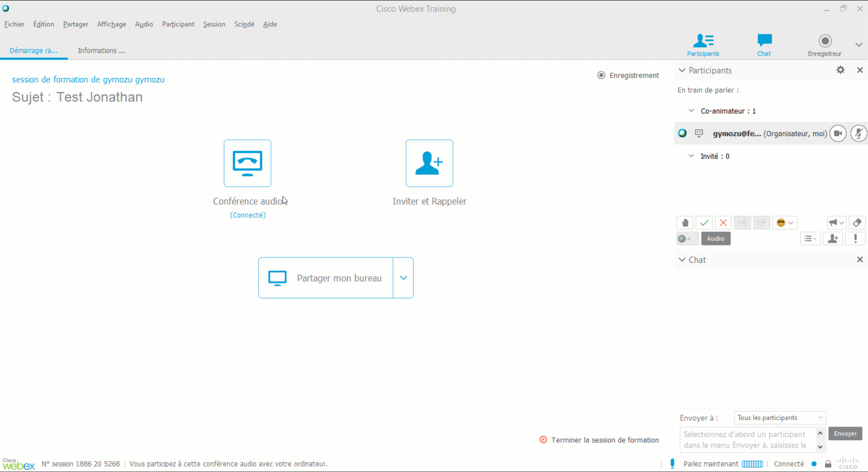This screenshot has width=868, height=472.
Task: Switch to Démarrage rapide tab
Action: click(x=33, y=51)
